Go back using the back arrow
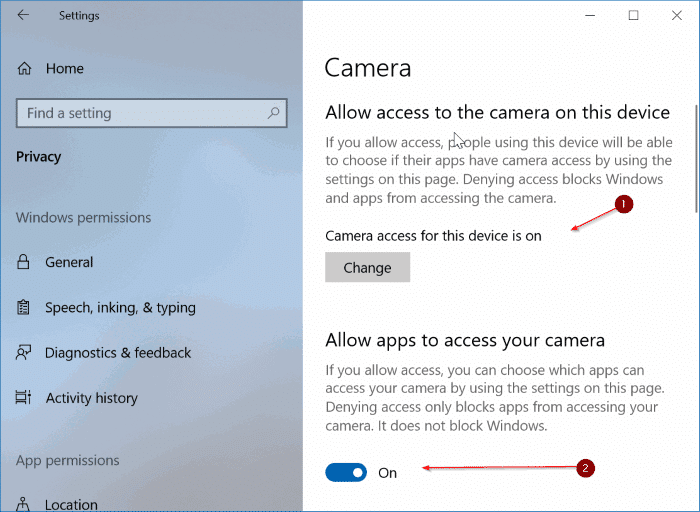This screenshot has width=700, height=512. coord(23,15)
